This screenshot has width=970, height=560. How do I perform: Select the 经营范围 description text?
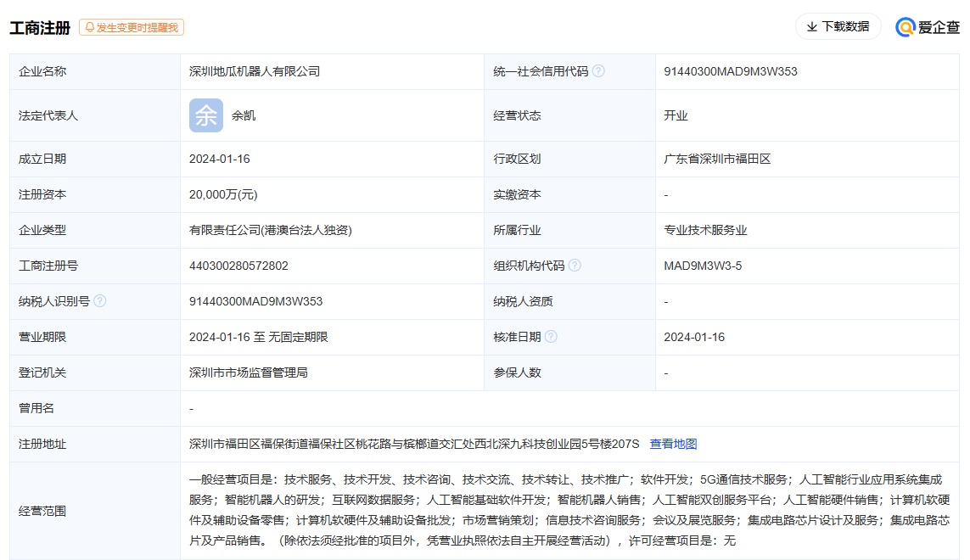click(424, 511)
